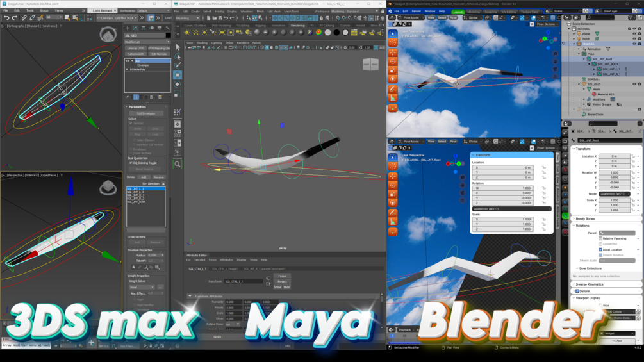The image size is (644, 362).
Task: Click the Maya ambient light shelf icon
Action: point(187,33)
